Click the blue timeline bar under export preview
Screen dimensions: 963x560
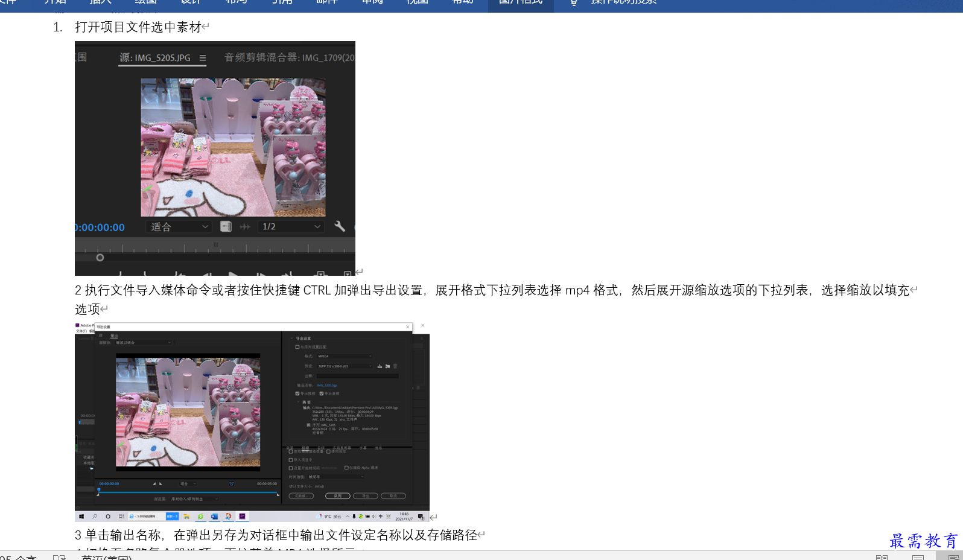tap(188, 492)
